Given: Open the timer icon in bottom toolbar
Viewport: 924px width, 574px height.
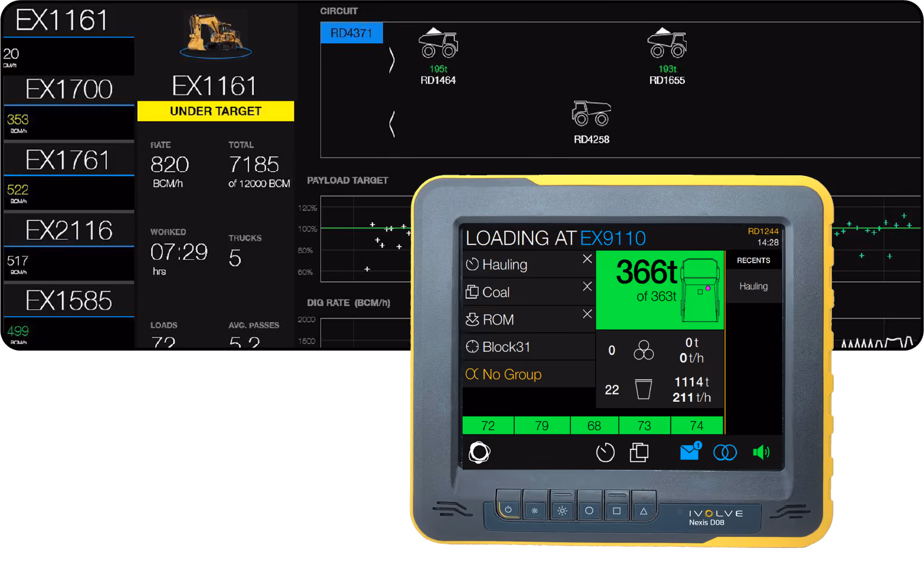Looking at the screenshot, I should click(x=605, y=453).
